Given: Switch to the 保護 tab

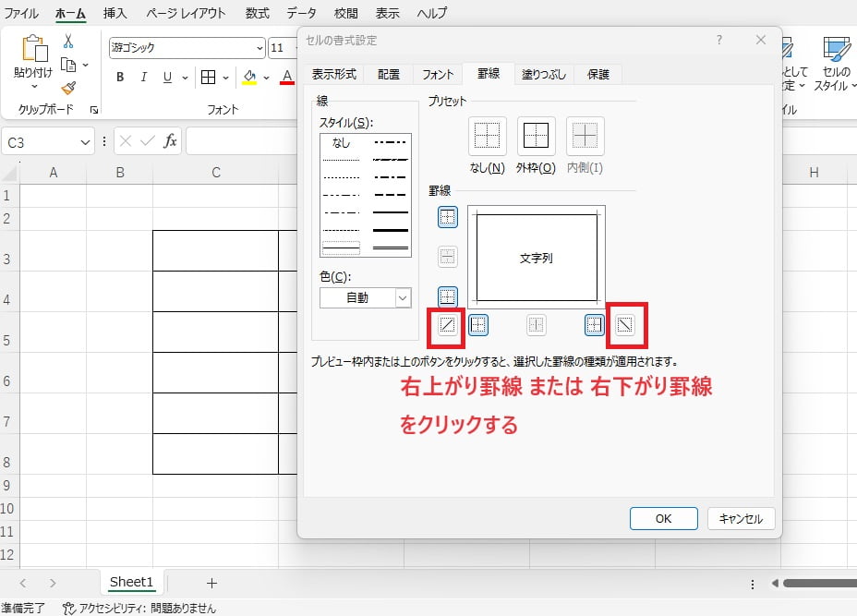Looking at the screenshot, I should (x=597, y=74).
